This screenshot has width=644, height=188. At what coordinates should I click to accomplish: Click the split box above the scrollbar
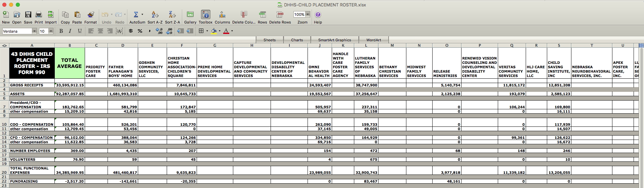(641, 45)
